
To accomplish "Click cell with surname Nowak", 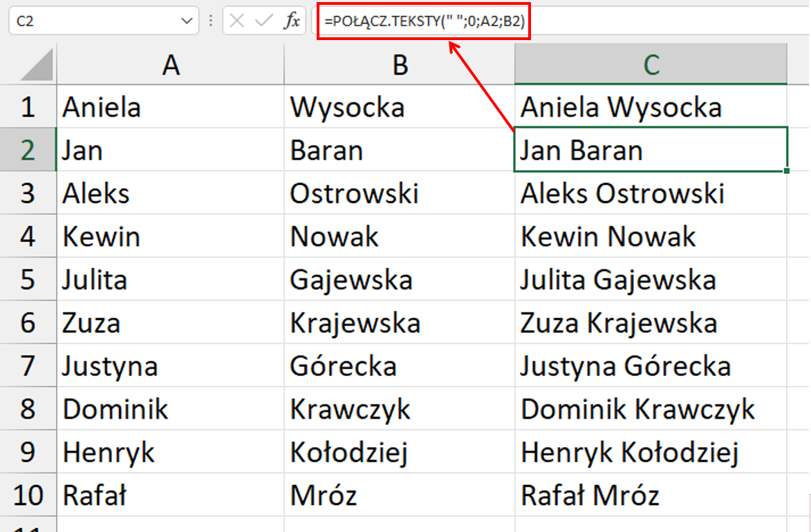I will (x=399, y=236).
